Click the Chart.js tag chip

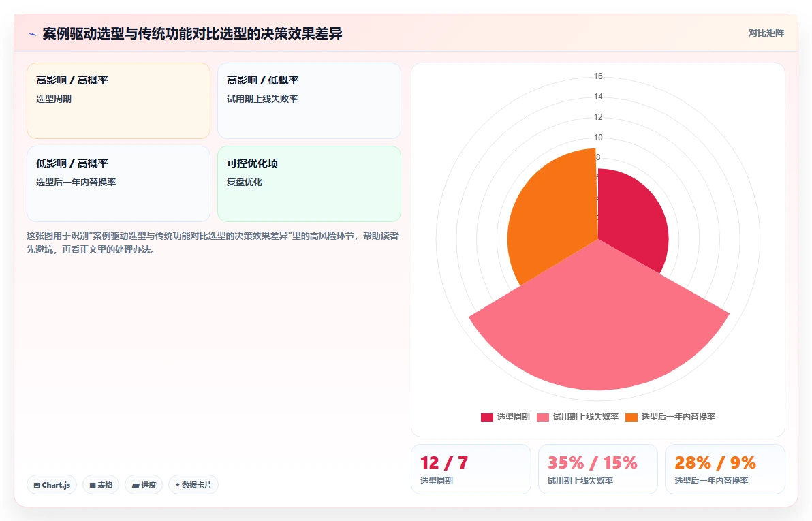tap(52, 486)
